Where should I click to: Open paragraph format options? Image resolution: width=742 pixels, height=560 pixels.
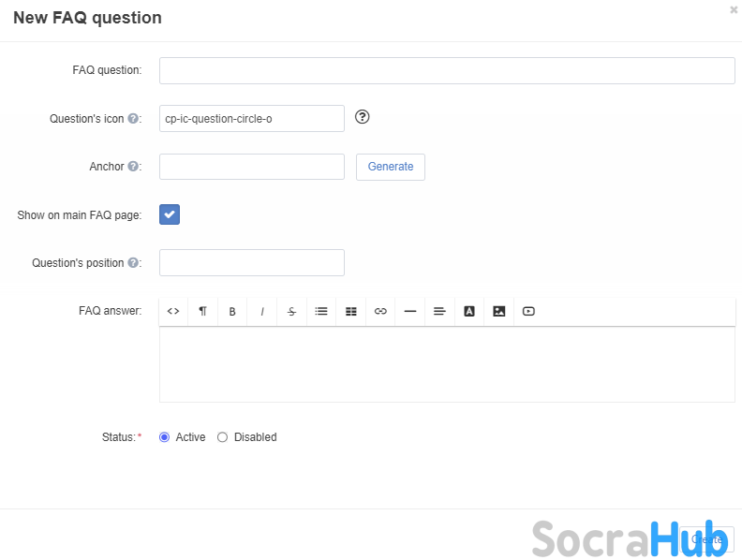pos(202,312)
